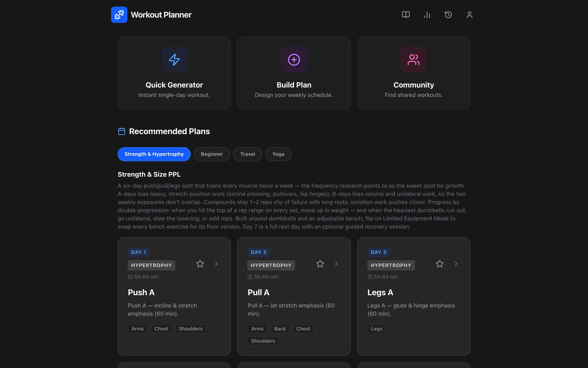588x368 pixels.
Task: Open the Build Plan card title
Action: [294, 85]
